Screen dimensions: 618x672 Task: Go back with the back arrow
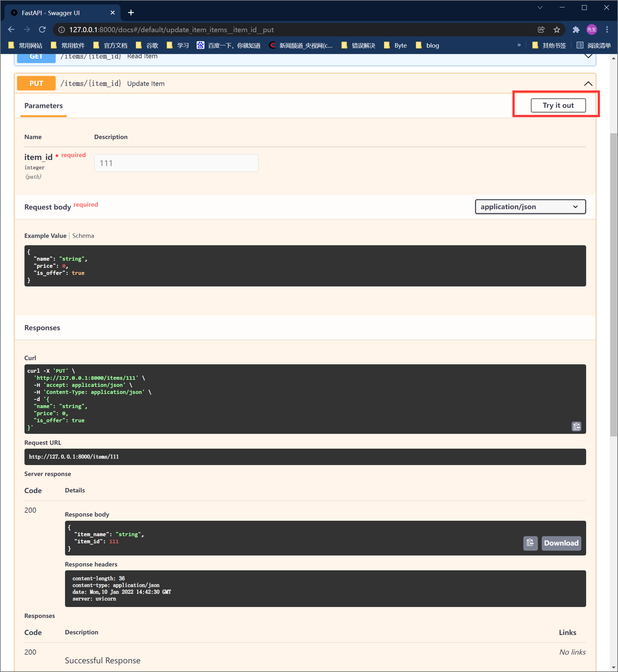[11, 30]
